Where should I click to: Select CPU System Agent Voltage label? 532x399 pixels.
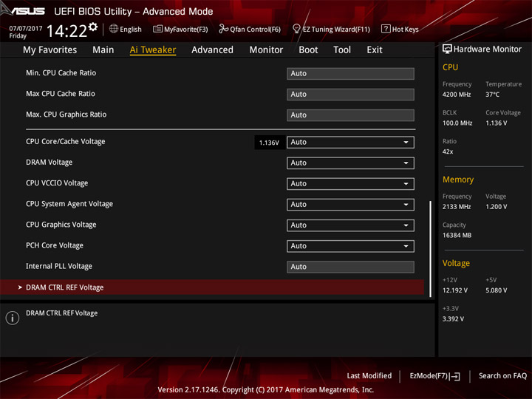point(69,204)
